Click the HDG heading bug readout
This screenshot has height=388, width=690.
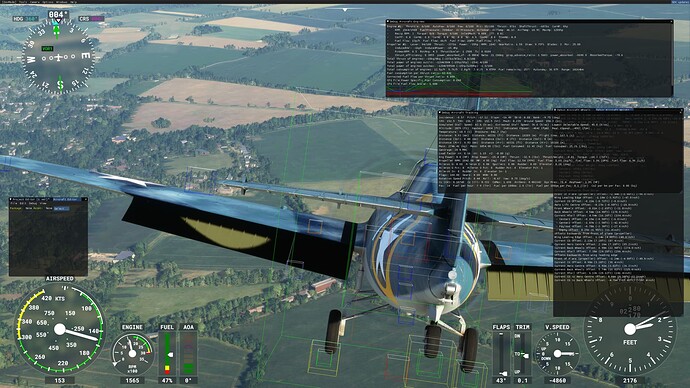point(25,19)
